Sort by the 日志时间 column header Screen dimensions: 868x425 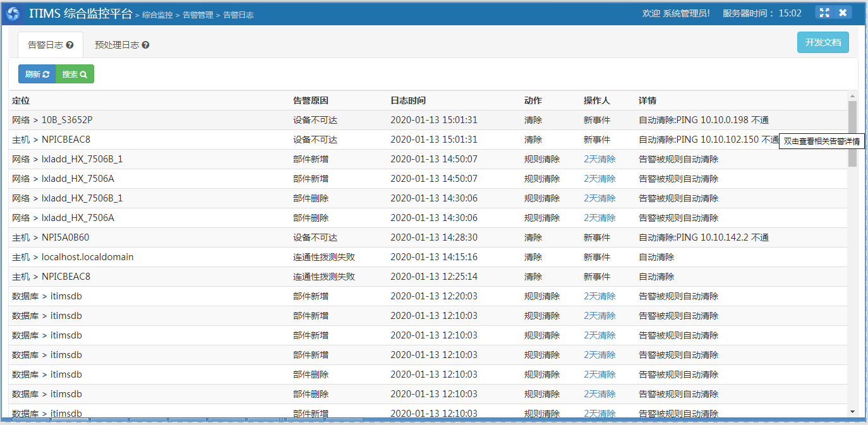click(x=407, y=100)
